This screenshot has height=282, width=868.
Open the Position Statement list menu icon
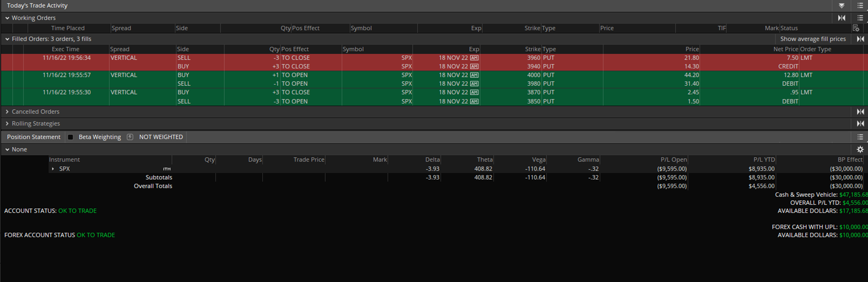coord(860,137)
